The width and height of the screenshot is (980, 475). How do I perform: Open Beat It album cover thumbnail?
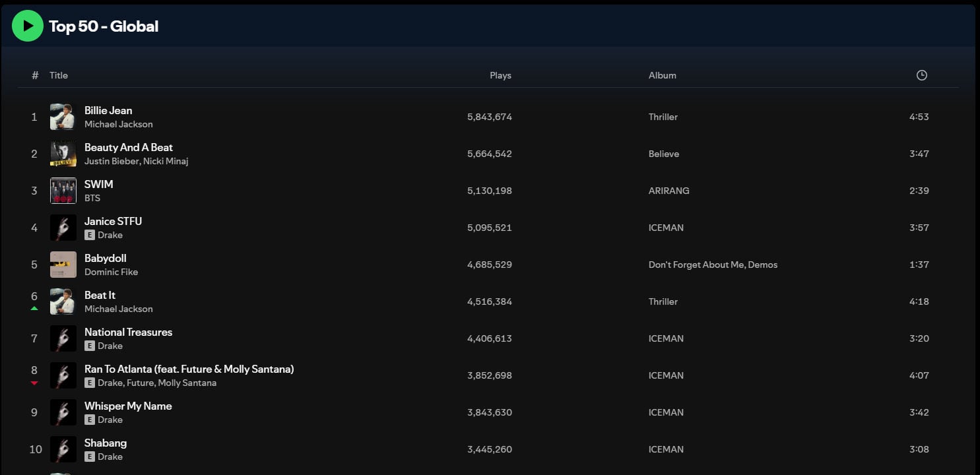[x=63, y=301]
